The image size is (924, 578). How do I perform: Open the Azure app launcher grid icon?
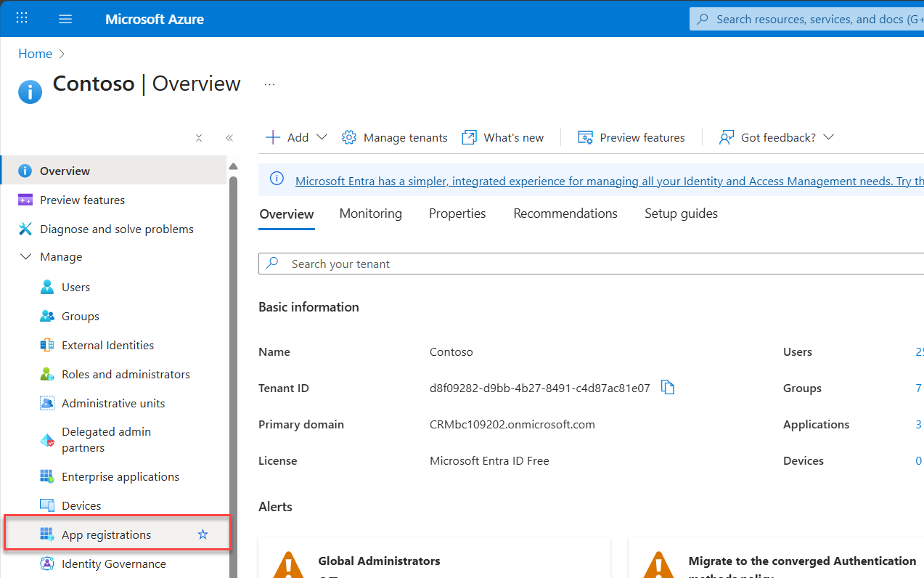22,19
